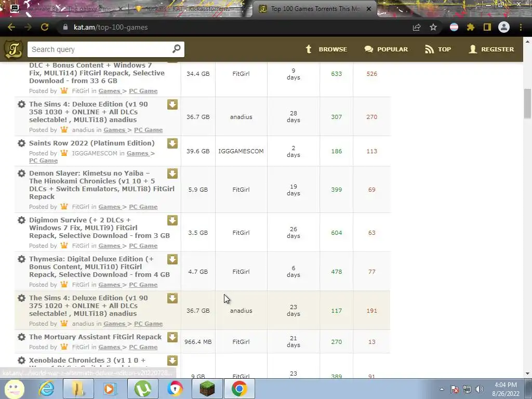Open Demon Slayer Hinokami Chronicles link
The height and width of the screenshot is (399, 532).
click(x=101, y=185)
